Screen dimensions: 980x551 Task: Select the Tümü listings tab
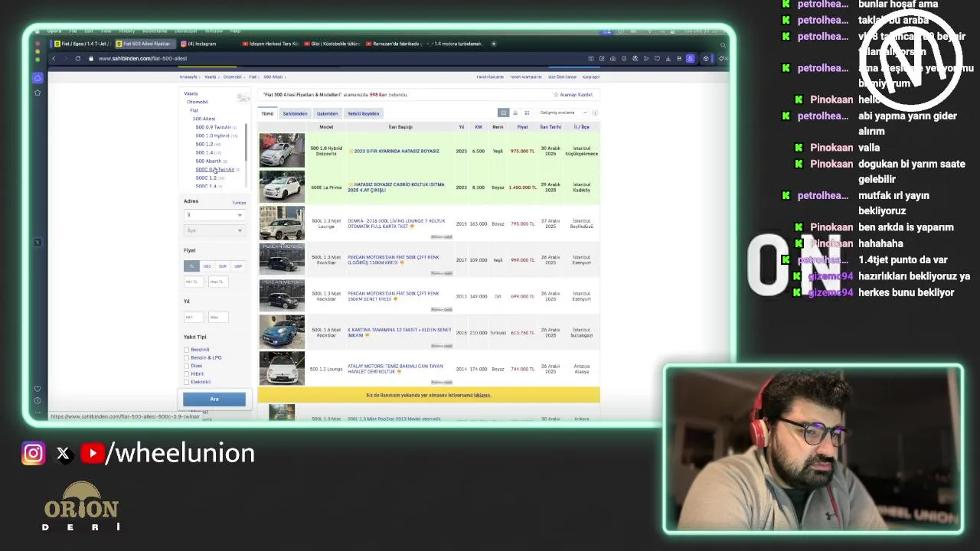pyautogui.click(x=267, y=113)
